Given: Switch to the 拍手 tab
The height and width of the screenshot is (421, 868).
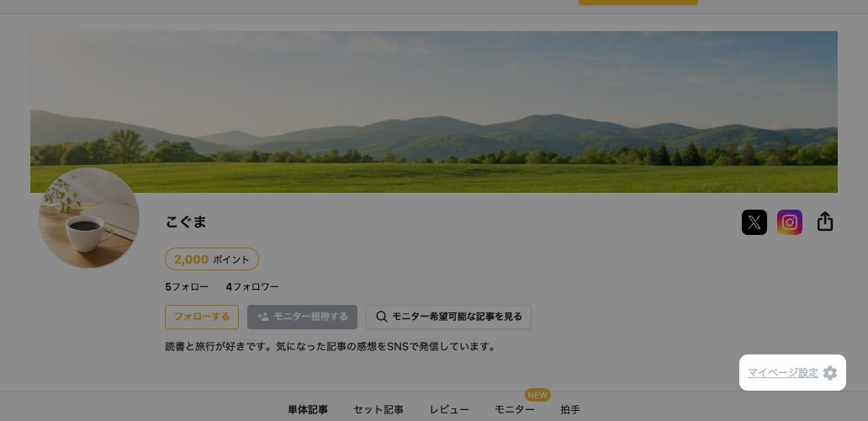Looking at the screenshot, I should click(570, 410).
